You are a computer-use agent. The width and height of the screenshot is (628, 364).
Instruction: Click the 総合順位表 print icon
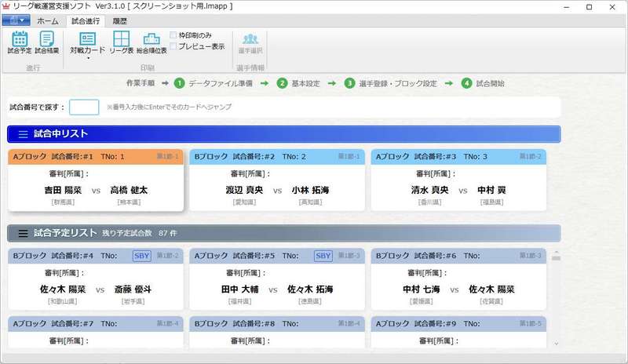[x=152, y=42]
